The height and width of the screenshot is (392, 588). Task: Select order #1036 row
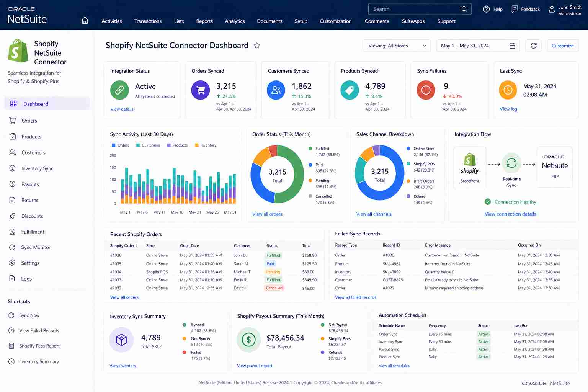click(x=214, y=255)
